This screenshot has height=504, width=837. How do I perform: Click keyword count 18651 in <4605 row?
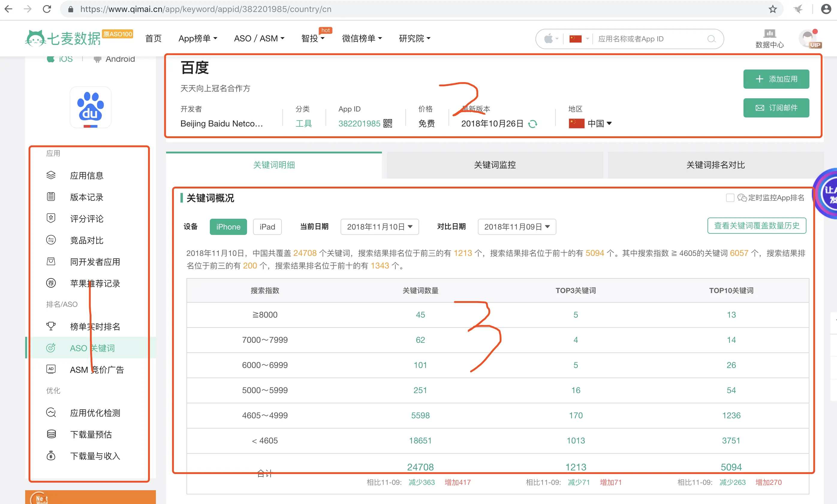420,440
